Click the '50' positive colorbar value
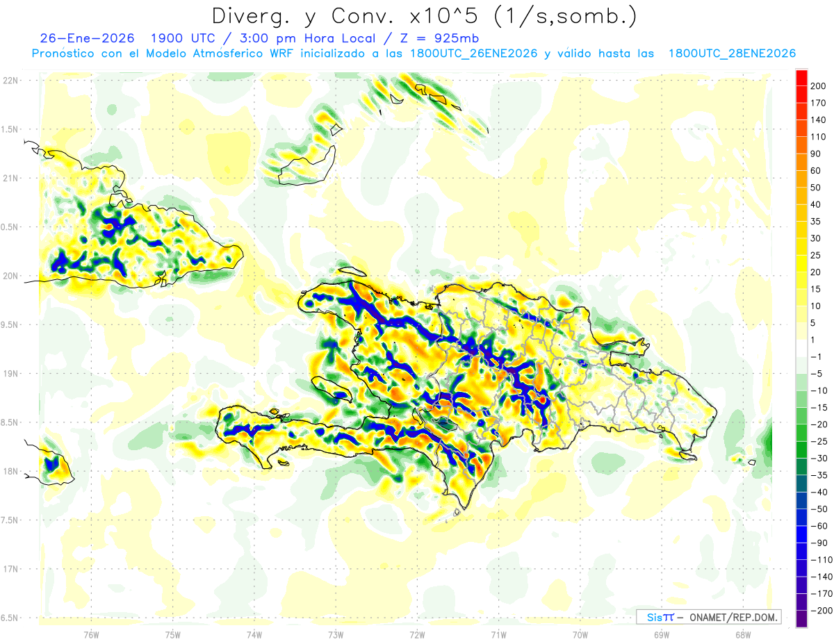This screenshot has width=834, height=644. [x=817, y=188]
